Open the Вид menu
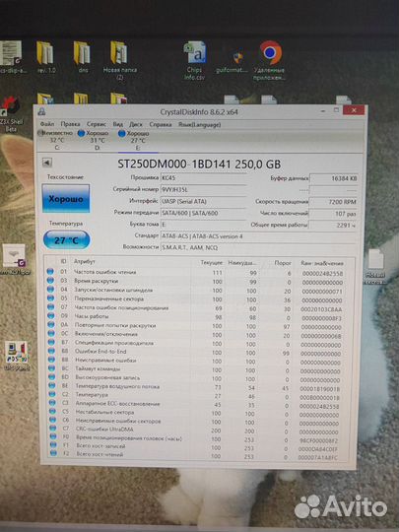This screenshot has height=532, width=399. [x=118, y=124]
